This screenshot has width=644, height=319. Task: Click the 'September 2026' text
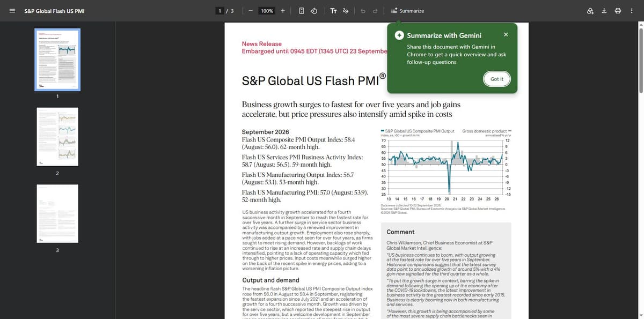(266, 132)
